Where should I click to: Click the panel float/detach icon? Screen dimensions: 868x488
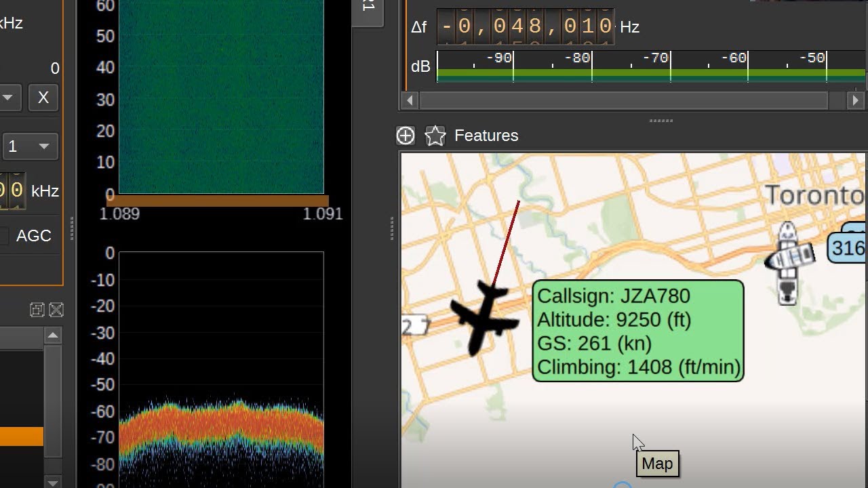[x=37, y=310]
